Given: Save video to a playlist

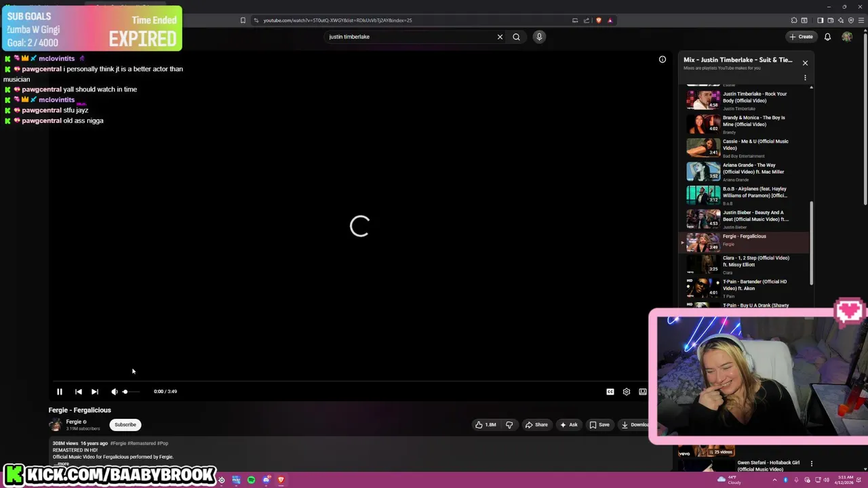Looking at the screenshot, I should (599, 425).
